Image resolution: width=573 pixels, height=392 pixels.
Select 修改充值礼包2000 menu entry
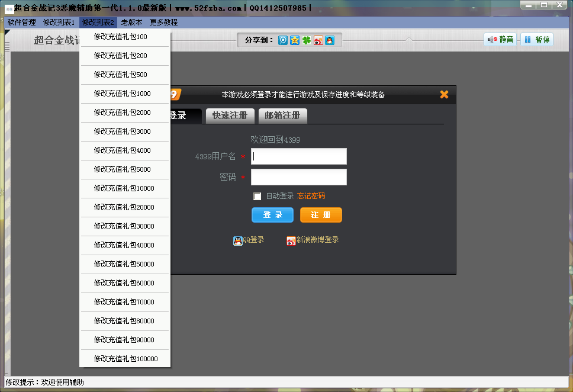[x=125, y=113]
